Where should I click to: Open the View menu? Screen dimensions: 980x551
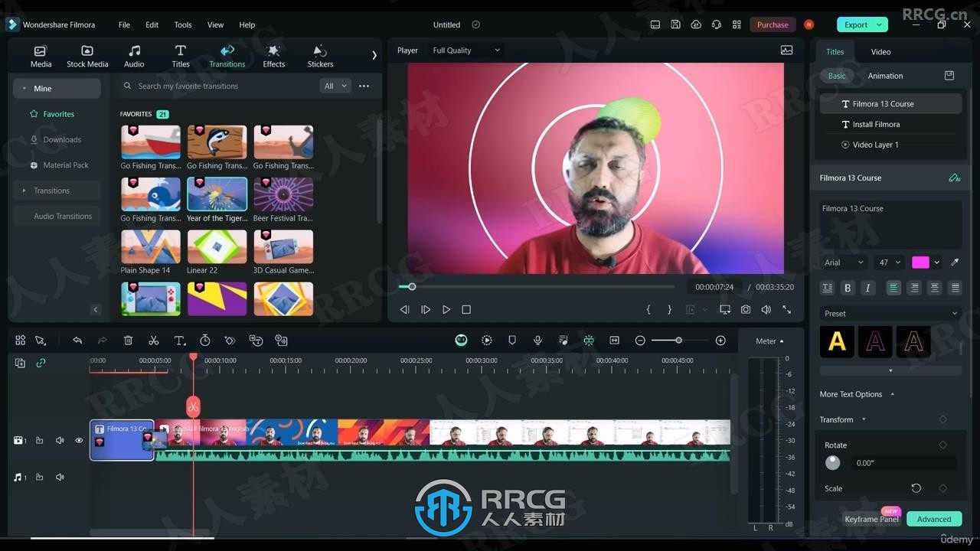216,24
